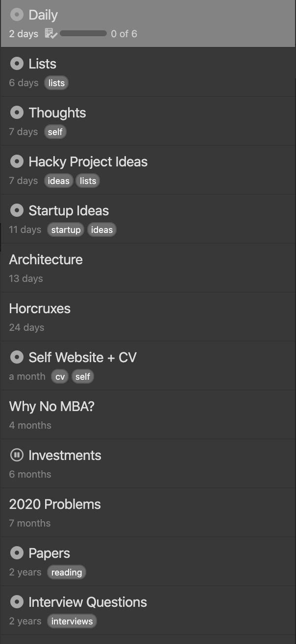Click the Daily task progress bar
The width and height of the screenshot is (296, 644).
click(83, 34)
